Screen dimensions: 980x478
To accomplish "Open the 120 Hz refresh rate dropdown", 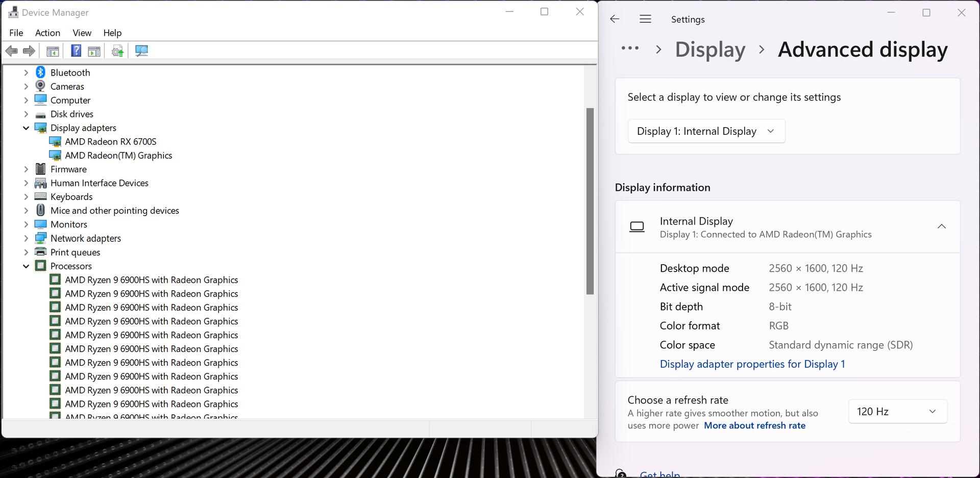I will 898,412.
